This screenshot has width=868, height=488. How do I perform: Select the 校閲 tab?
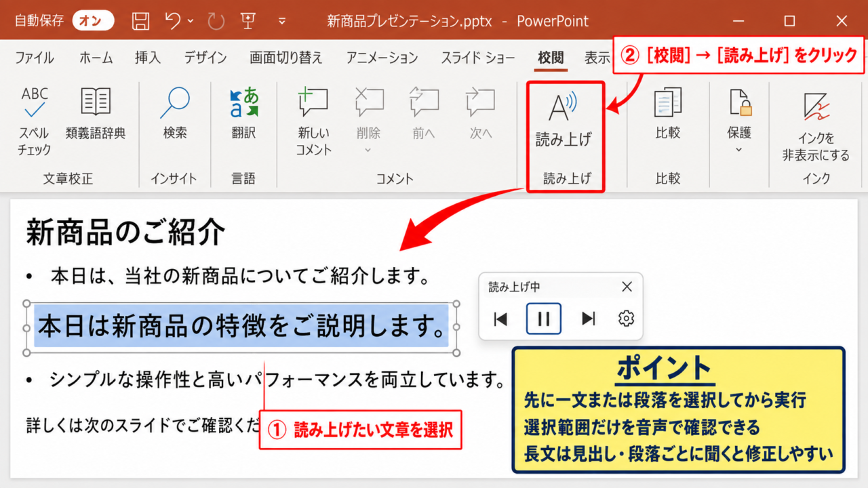(x=551, y=58)
